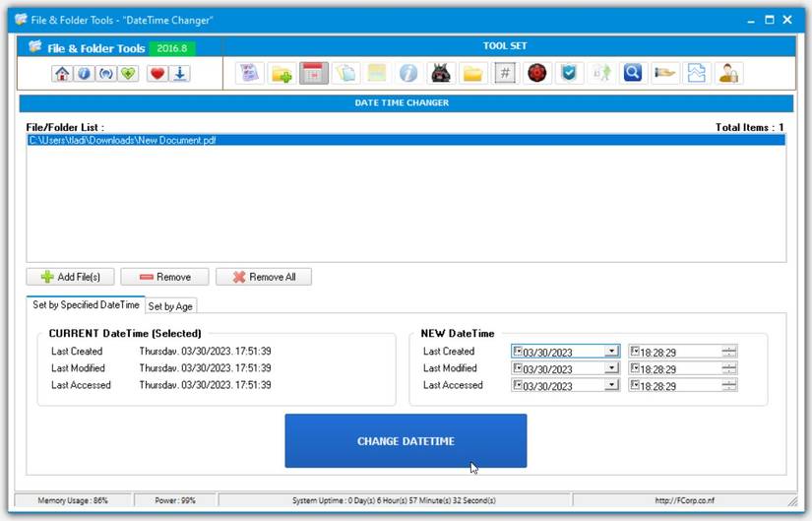Viewport: 812px width, 521px height.
Task: Click the current Last Created datetime value
Action: (205, 351)
